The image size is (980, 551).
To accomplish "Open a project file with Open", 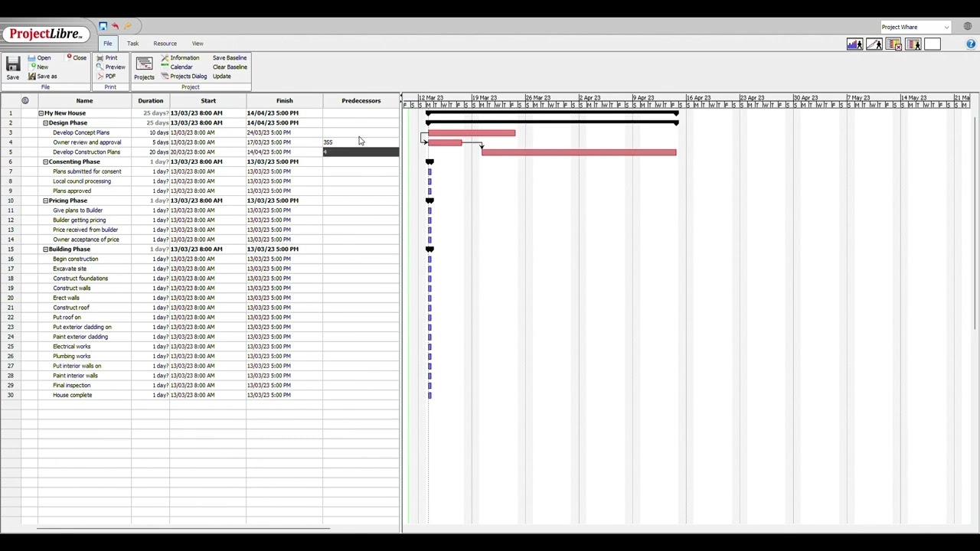I will coord(40,58).
